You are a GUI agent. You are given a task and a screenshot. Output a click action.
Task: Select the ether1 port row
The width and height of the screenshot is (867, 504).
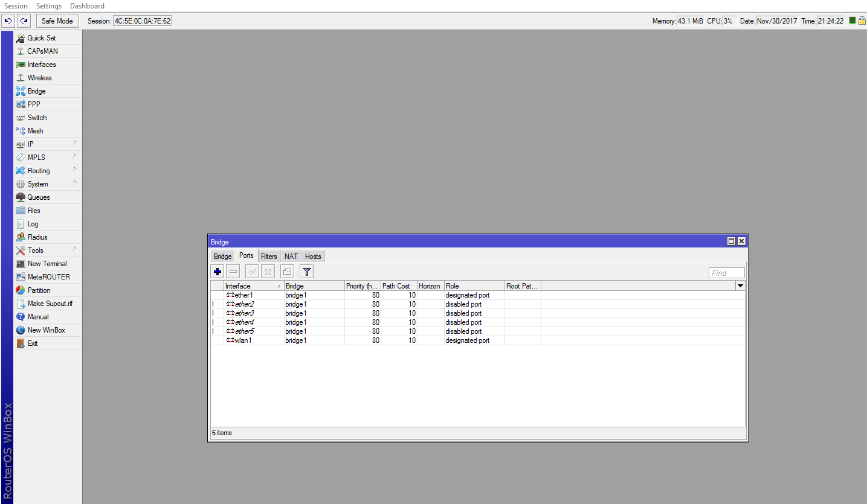pyautogui.click(x=477, y=295)
